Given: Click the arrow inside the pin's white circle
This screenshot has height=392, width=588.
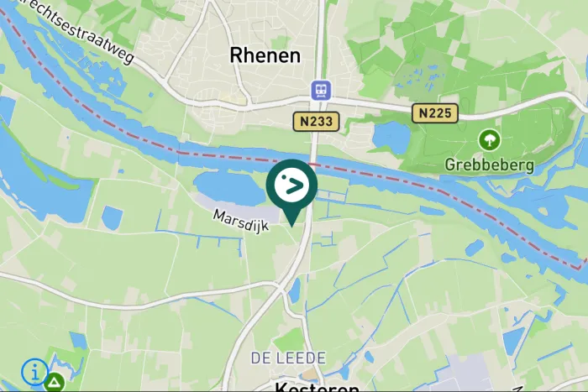Looking at the screenshot, I should 295,186.
